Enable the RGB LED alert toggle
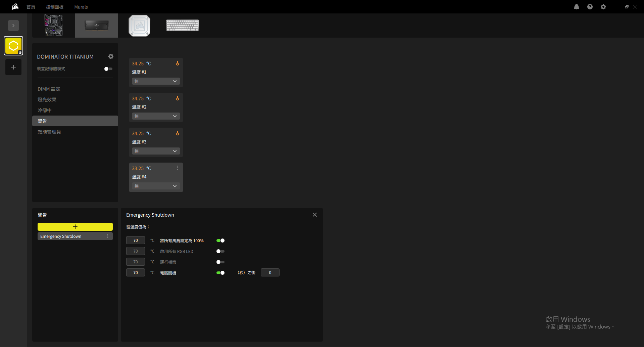The width and height of the screenshot is (644, 347). 220,251
